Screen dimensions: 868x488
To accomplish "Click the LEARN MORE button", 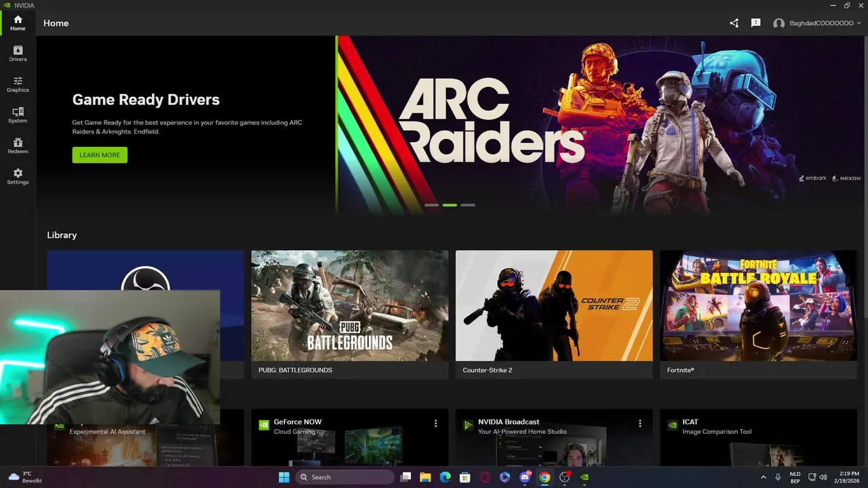I will (100, 155).
